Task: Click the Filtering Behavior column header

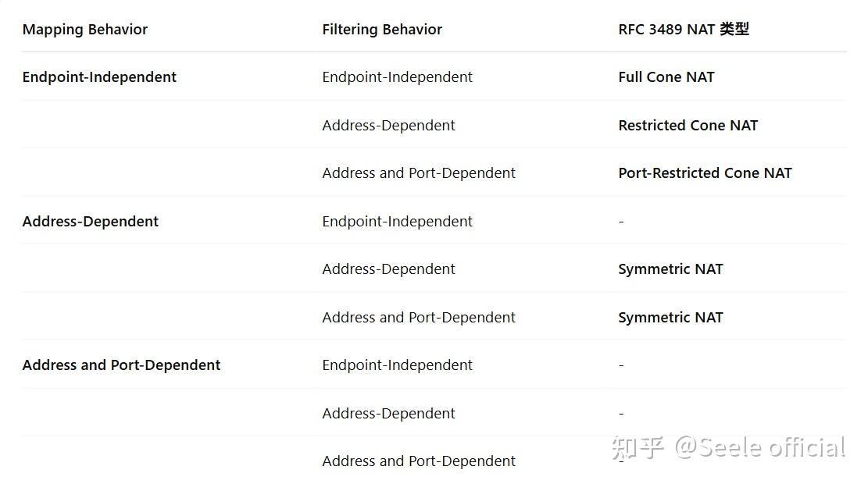Action: 382,30
